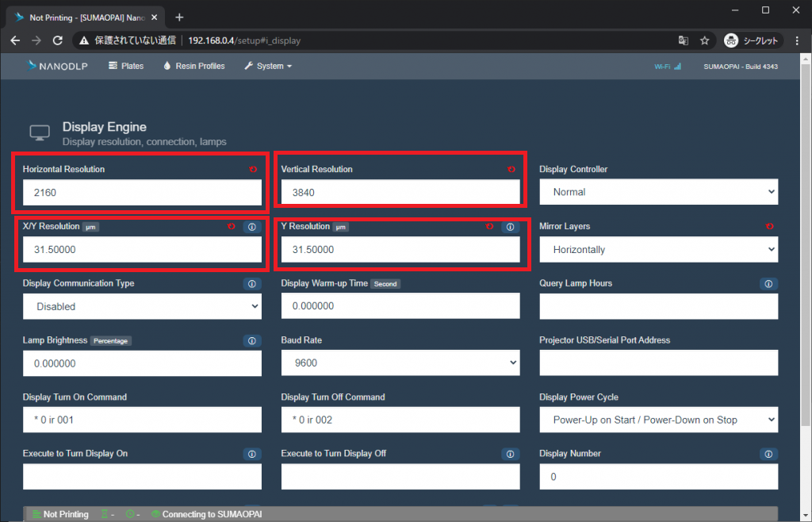Click the Execute to Turn Display On field
Viewport: 812px width, 522px height.
tap(143, 477)
